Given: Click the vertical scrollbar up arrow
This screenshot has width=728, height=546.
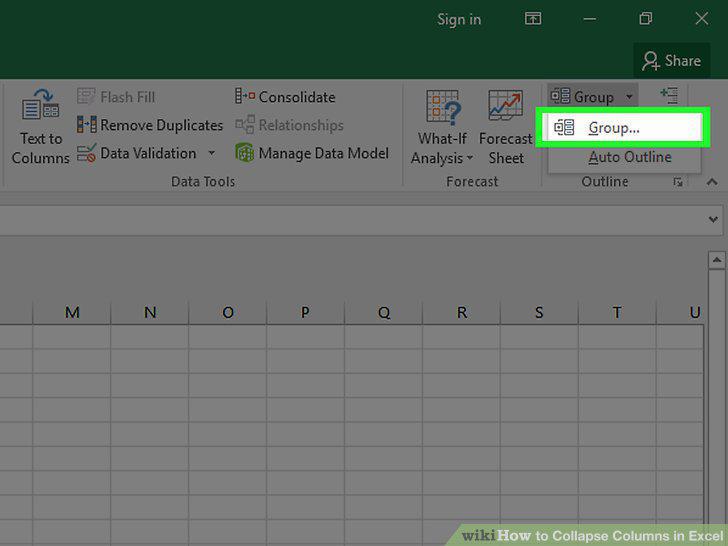Looking at the screenshot, I should 716,260.
